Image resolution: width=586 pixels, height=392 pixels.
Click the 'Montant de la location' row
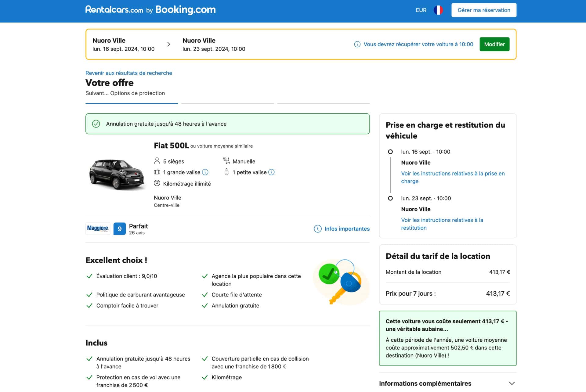(448, 272)
